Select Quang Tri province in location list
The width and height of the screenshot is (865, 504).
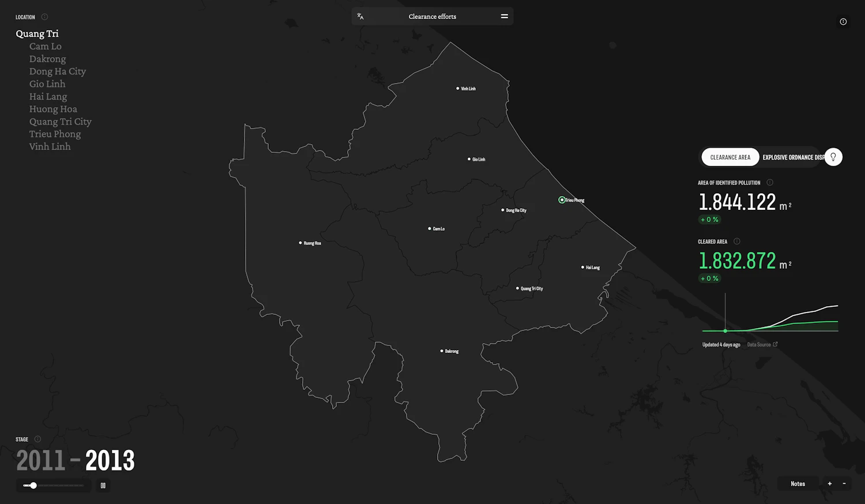(37, 34)
